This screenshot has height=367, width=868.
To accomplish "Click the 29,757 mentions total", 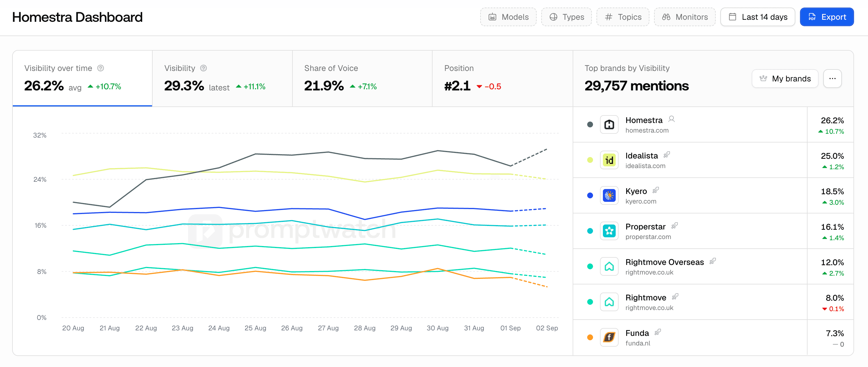I will [x=636, y=85].
